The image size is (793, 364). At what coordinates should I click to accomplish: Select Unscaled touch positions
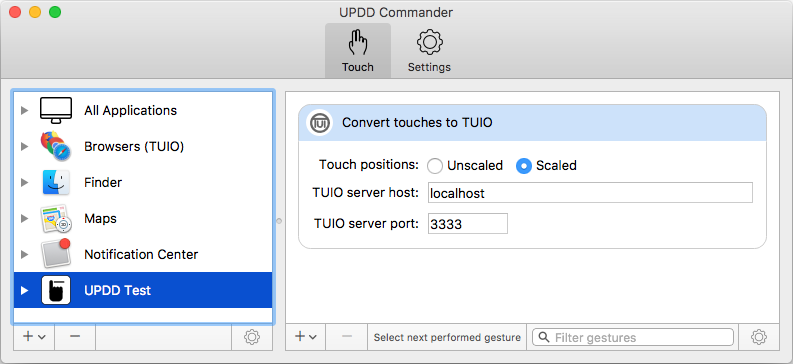tap(435, 166)
